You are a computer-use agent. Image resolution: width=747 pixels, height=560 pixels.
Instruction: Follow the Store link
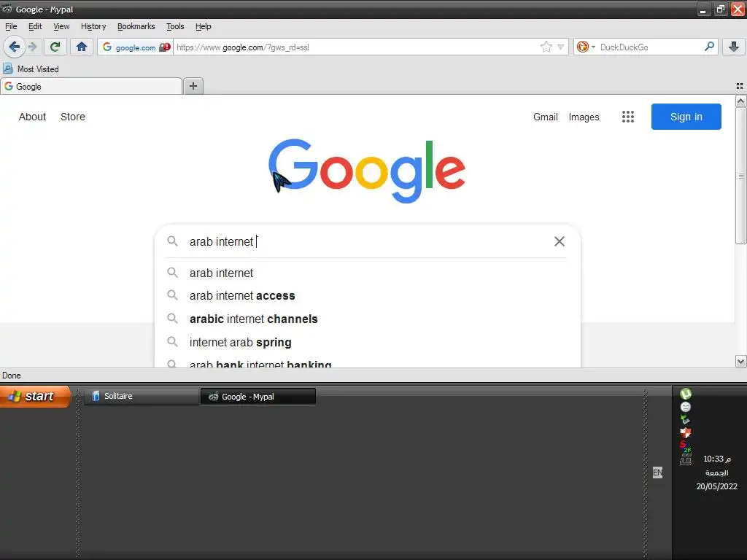[x=73, y=117]
